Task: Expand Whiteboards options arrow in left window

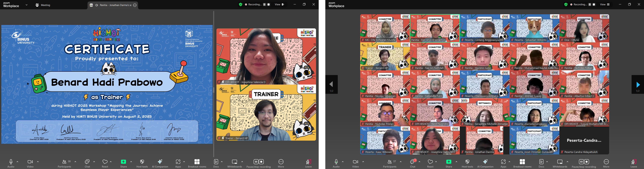Action: (x=242, y=162)
